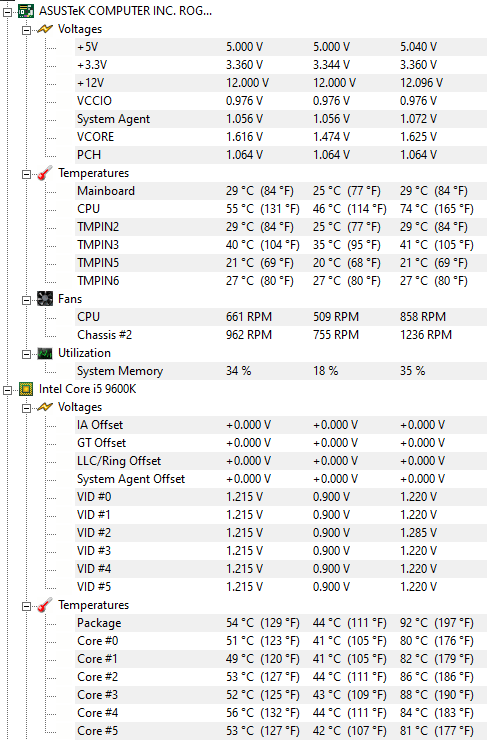487x740 pixels.
Task: Click the Utilization graph icon
Action: coord(45,353)
